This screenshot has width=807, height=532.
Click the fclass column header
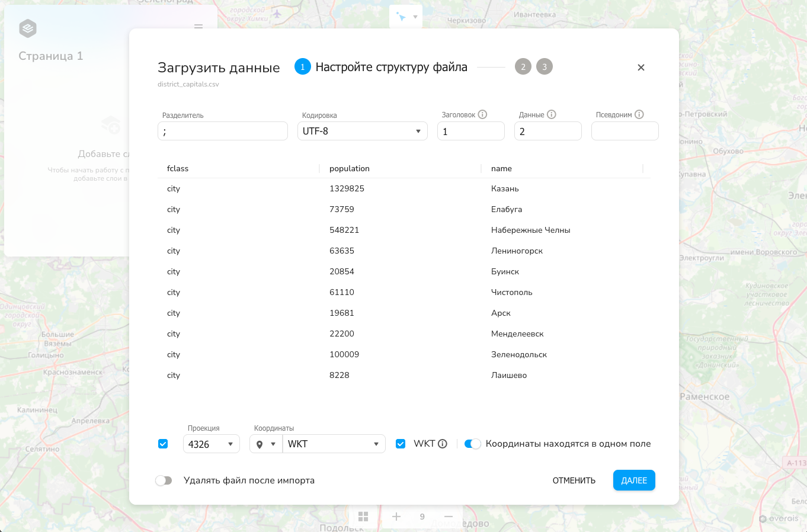point(178,168)
